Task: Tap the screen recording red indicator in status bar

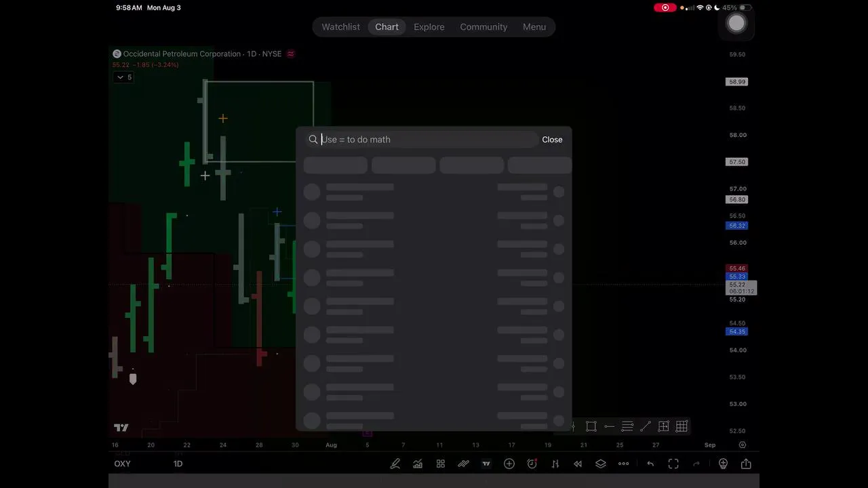Action: (x=665, y=7)
